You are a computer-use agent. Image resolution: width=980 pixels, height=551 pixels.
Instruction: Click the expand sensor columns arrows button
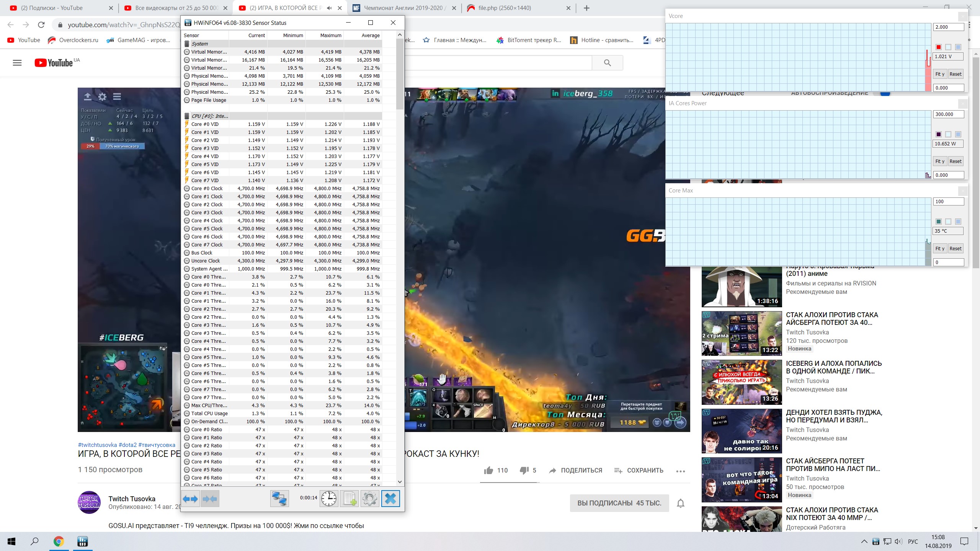[191, 499]
